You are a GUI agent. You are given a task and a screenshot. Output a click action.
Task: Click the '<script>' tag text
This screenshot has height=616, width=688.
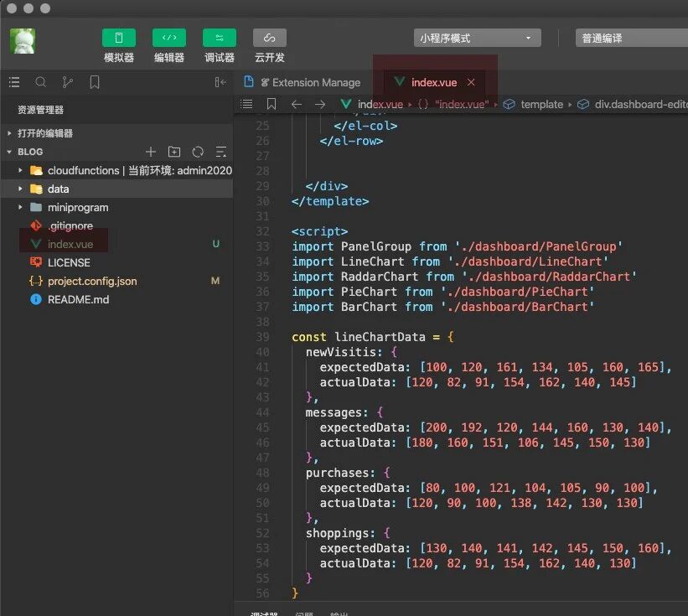[320, 231]
